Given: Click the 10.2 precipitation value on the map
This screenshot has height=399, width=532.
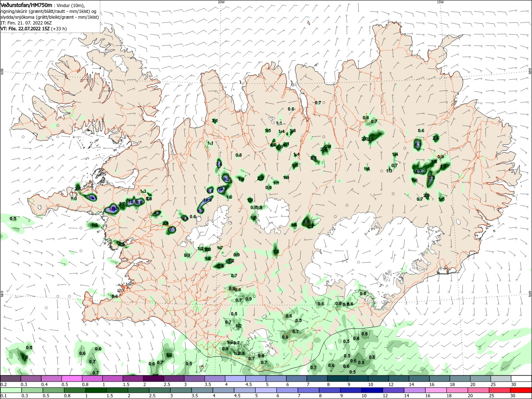Looking at the screenshot, I should click(222, 189).
